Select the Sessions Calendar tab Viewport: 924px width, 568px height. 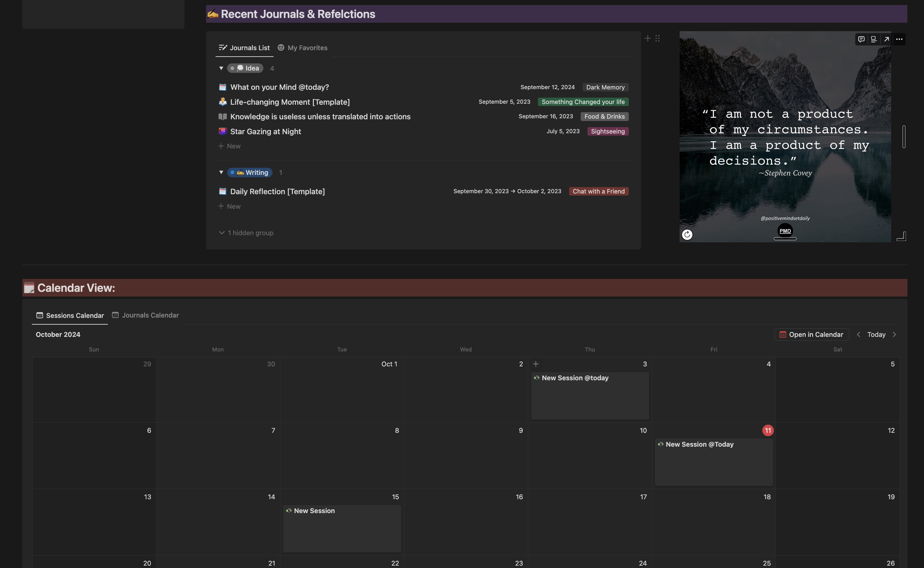pyautogui.click(x=70, y=316)
